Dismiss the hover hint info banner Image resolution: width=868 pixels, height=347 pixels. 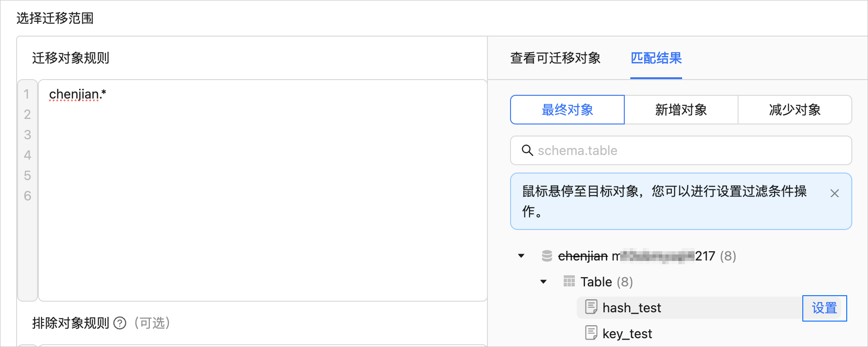834,193
